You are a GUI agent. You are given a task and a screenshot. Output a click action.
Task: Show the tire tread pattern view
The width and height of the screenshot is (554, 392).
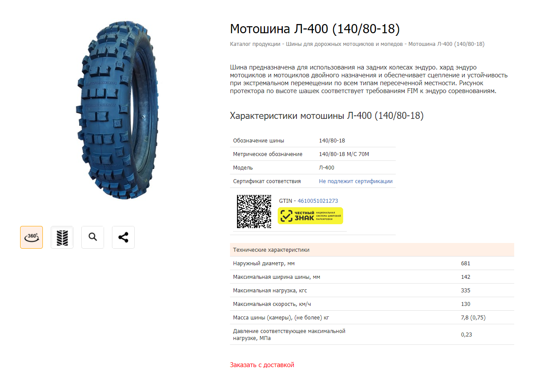click(x=62, y=237)
